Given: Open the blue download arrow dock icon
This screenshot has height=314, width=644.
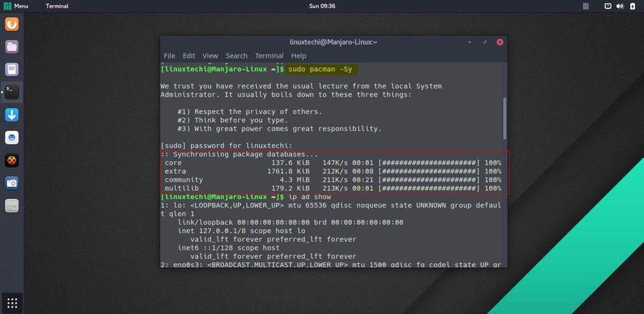Looking at the screenshot, I should (12, 115).
